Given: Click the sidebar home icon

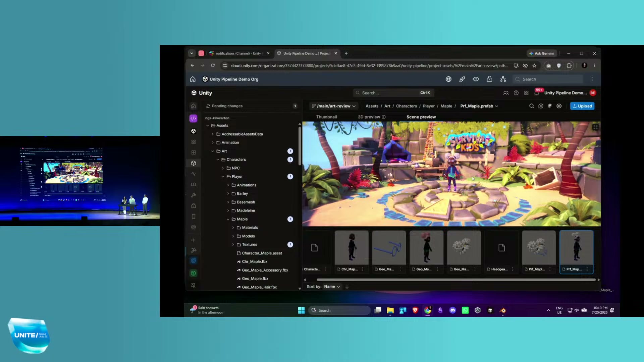Looking at the screenshot, I should point(193,106).
